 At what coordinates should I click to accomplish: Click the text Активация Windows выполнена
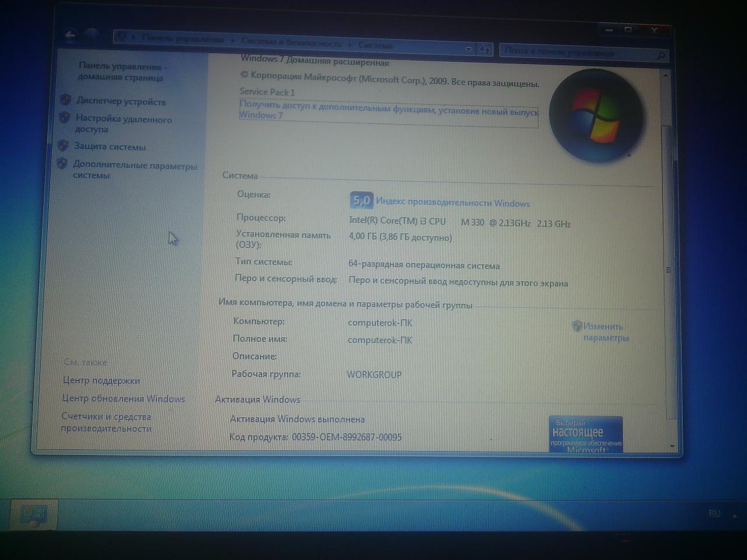(297, 419)
